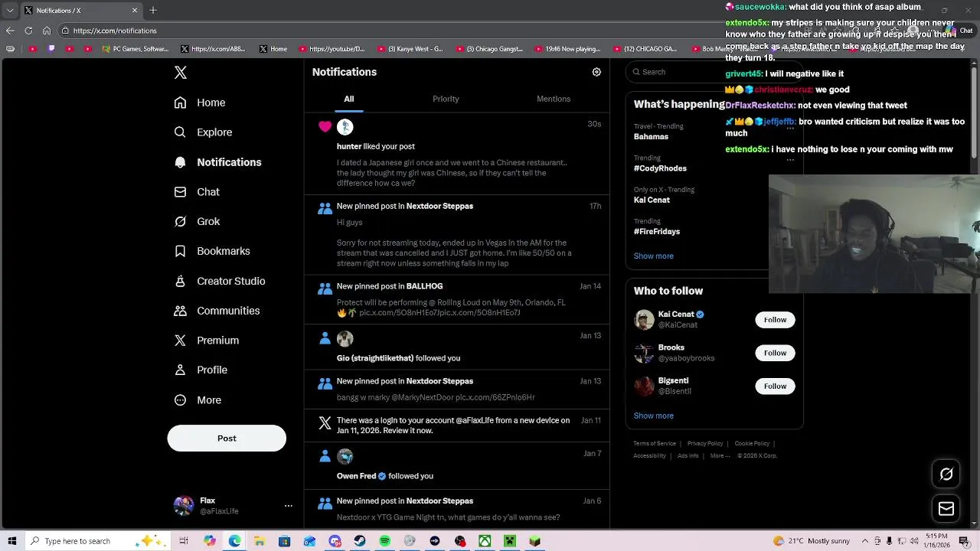The height and width of the screenshot is (551, 980).
Task: Open the weather widget 21°C Mostly sunny
Action: point(812,541)
